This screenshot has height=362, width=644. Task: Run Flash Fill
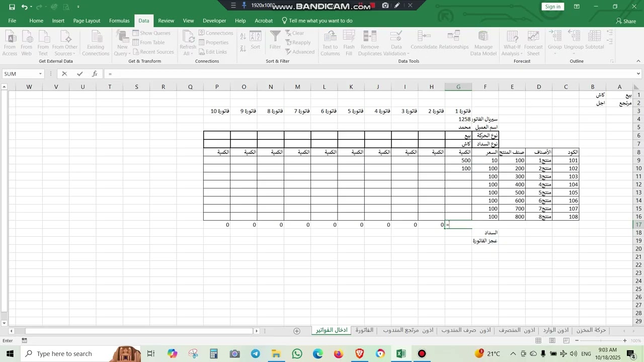coord(349,44)
